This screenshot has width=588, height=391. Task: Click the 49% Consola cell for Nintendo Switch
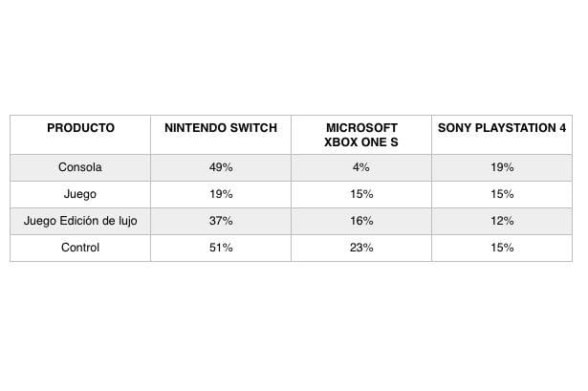(220, 167)
